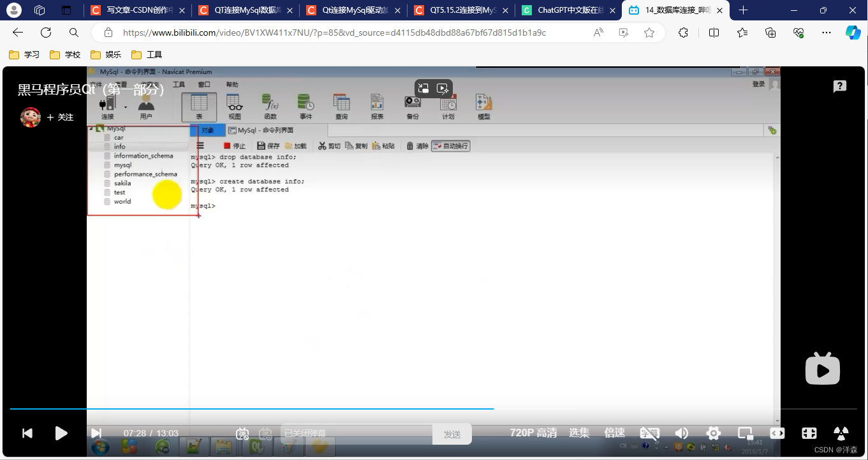Image resolution: width=868 pixels, height=460 pixels.
Task: Enter full screen mode
Action: pos(841,433)
